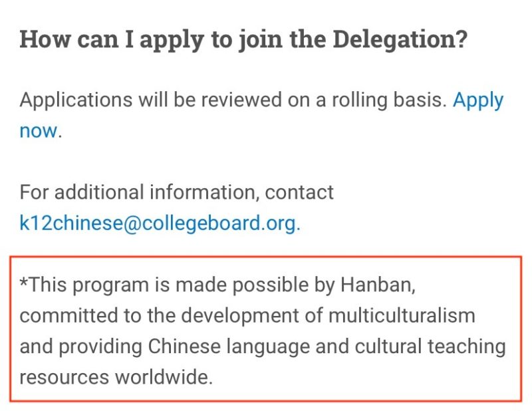Click the "now" part of the Apply link
Viewport: 532px width, 411px height.
coord(39,130)
